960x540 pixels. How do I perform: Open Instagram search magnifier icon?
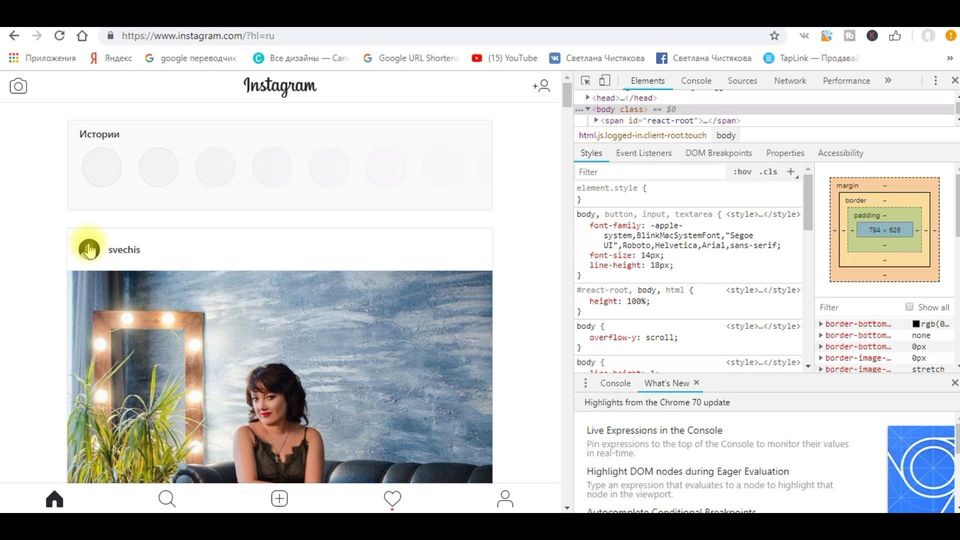(167, 499)
